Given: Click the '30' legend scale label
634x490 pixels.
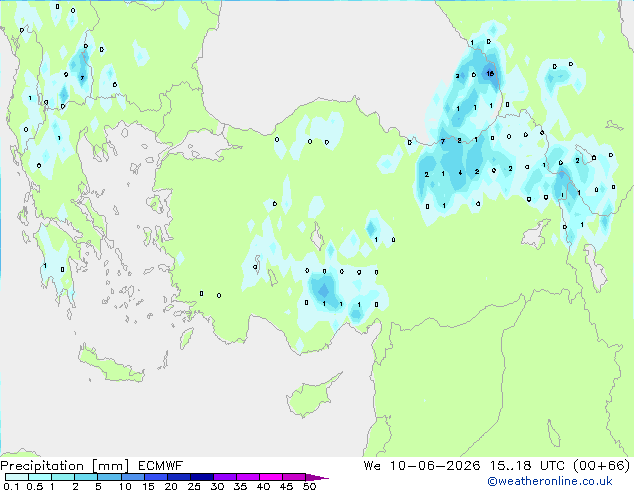Looking at the screenshot, I should tap(217, 486).
